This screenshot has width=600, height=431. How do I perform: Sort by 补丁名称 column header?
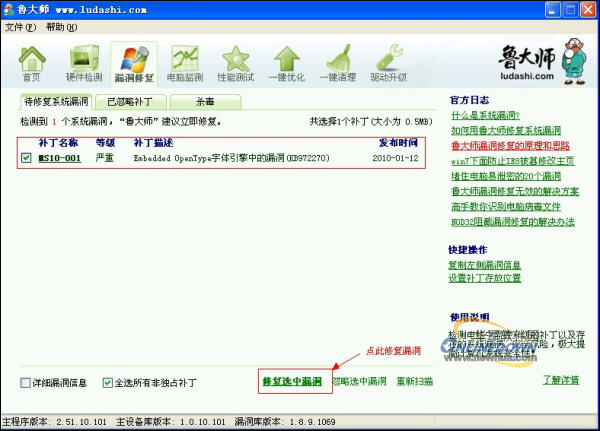click(58, 143)
